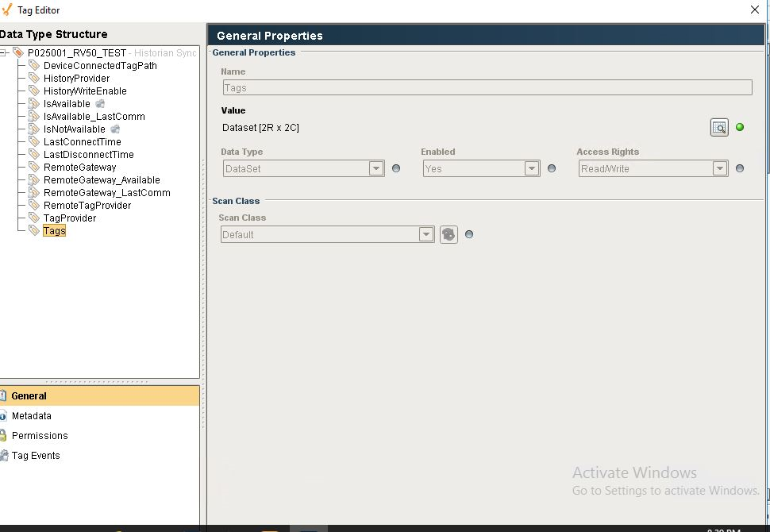This screenshot has width=770, height=532.
Task: Select RemoteGateway_LastComm tag
Action: (107, 193)
